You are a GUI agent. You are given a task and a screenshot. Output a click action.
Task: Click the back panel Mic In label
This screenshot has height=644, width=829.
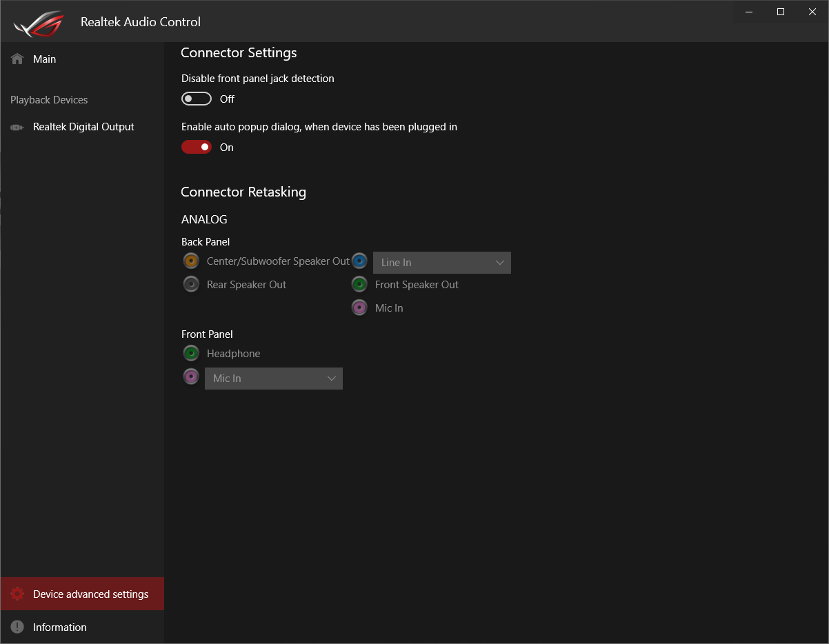click(x=389, y=308)
